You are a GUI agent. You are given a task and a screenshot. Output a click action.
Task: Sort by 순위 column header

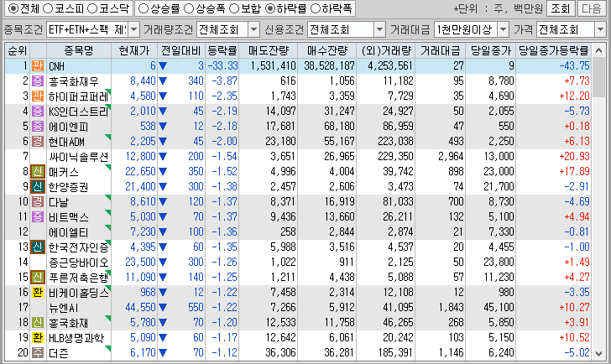(18, 50)
